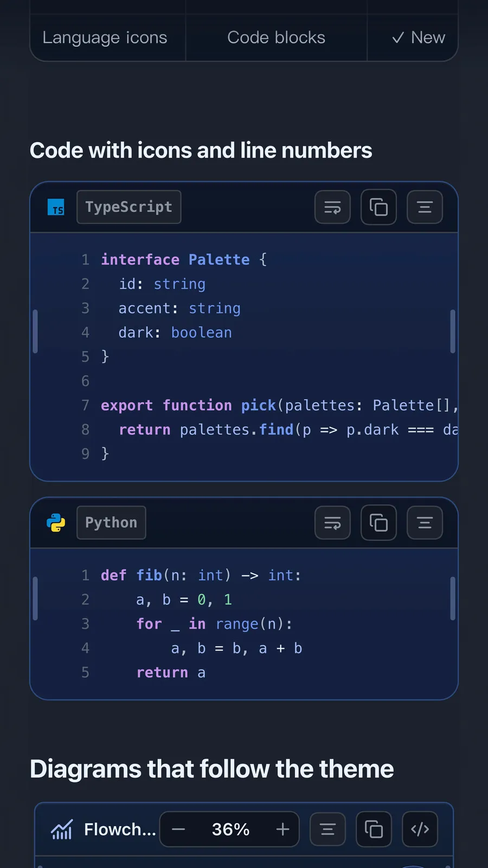This screenshot has height=868, width=488.
Task: Toggle word wrap in TypeScript block
Action: 332,207
